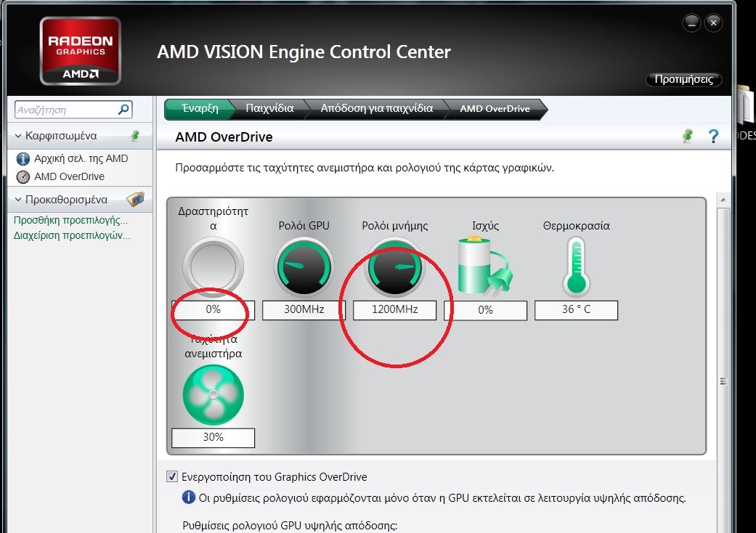Screen dimensions: 756x533
Task: Pin this page using the header pin icon
Action: click(688, 137)
